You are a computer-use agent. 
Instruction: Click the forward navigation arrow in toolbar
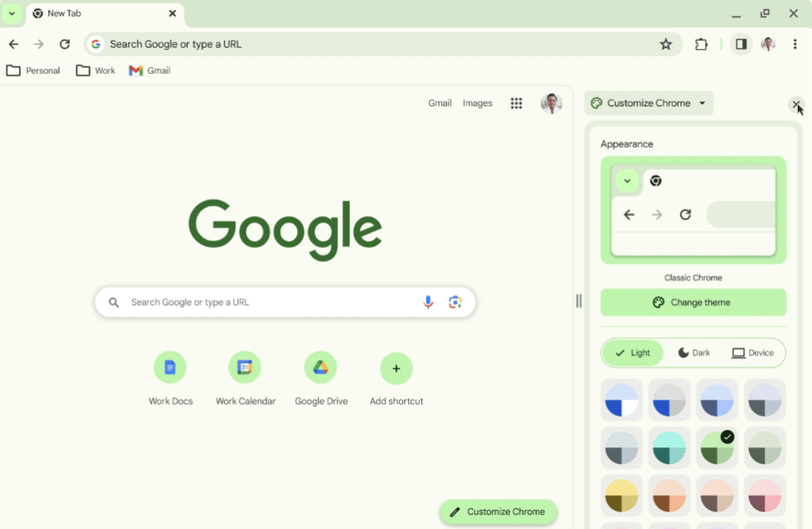tap(39, 44)
